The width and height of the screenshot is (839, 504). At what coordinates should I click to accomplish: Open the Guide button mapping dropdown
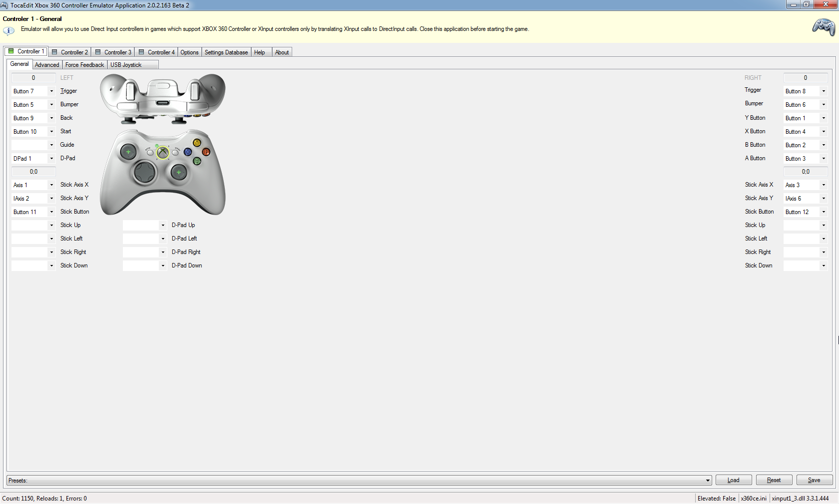click(x=51, y=145)
